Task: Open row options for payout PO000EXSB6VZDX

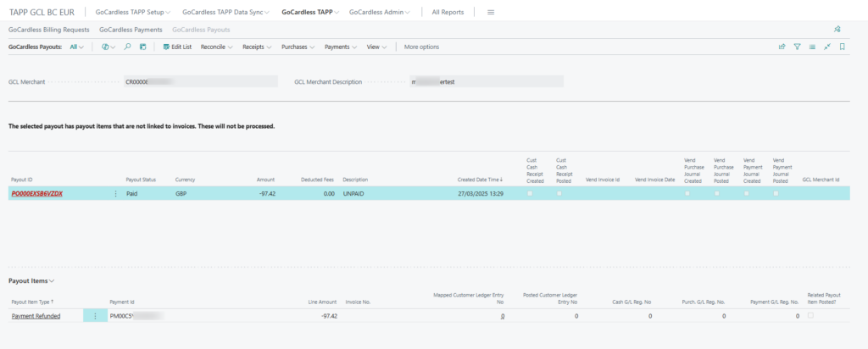Action: point(115,194)
